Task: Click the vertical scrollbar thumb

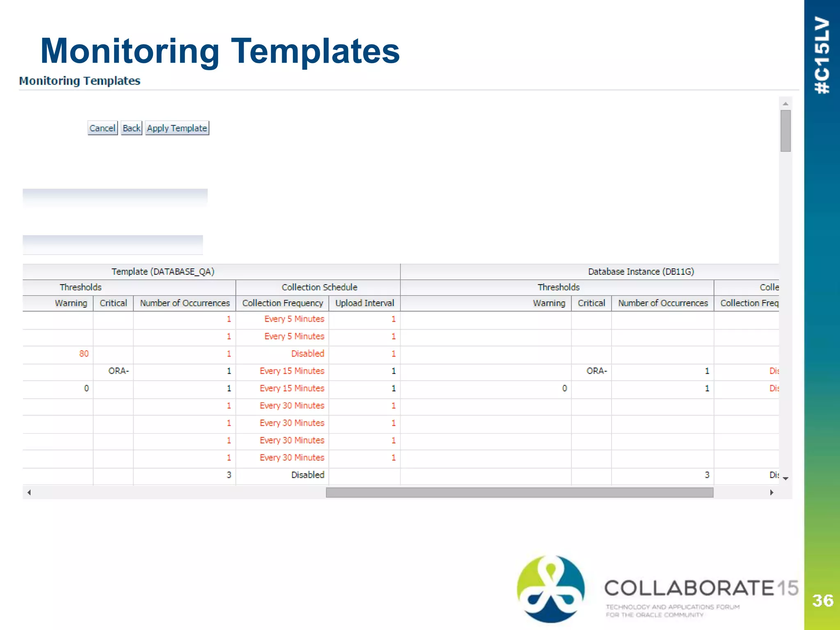Action: pyautogui.click(x=785, y=131)
